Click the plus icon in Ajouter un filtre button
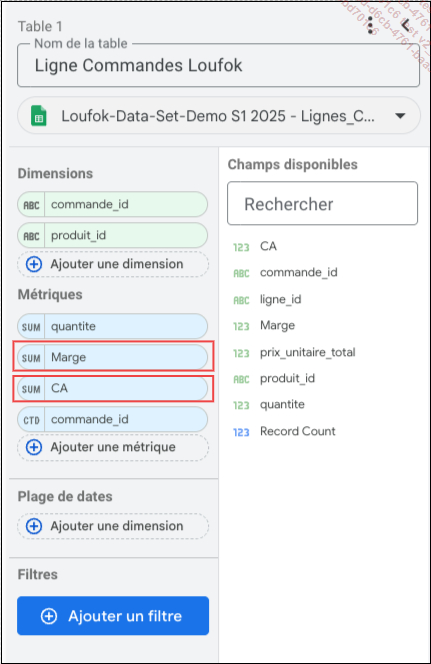This screenshot has width=431, height=664. click(49, 616)
